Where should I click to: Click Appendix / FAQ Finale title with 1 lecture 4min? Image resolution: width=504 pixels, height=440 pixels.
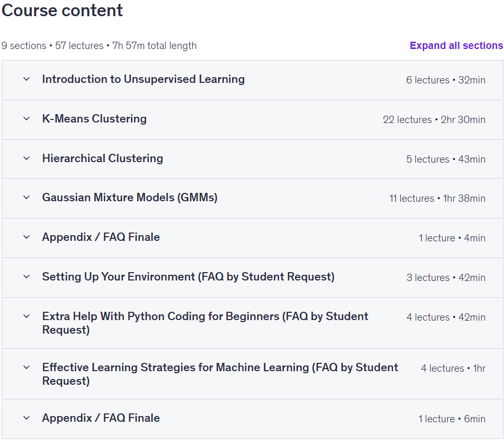[x=101, y=237]
